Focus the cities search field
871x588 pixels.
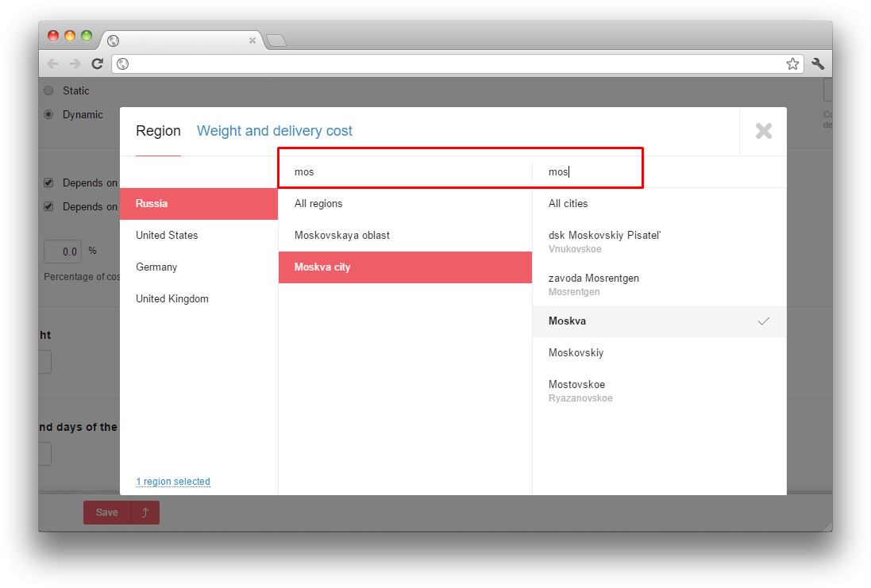(x=659, y=172)
